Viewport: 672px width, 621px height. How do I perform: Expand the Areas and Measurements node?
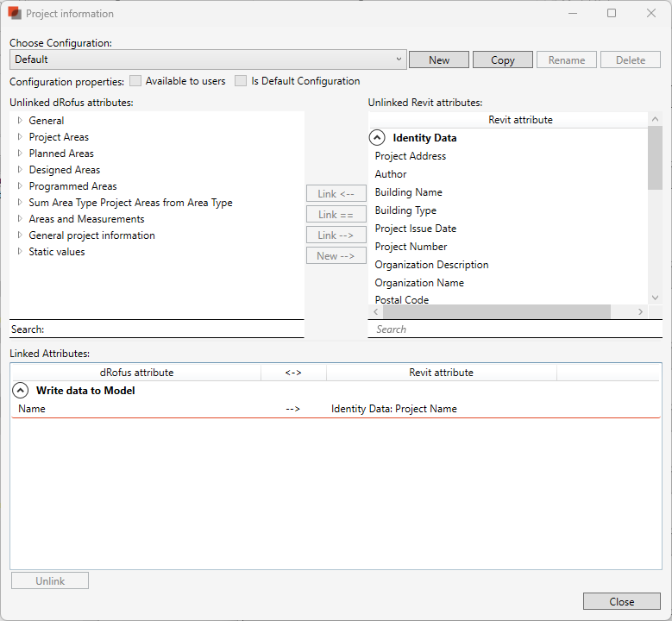20,219
